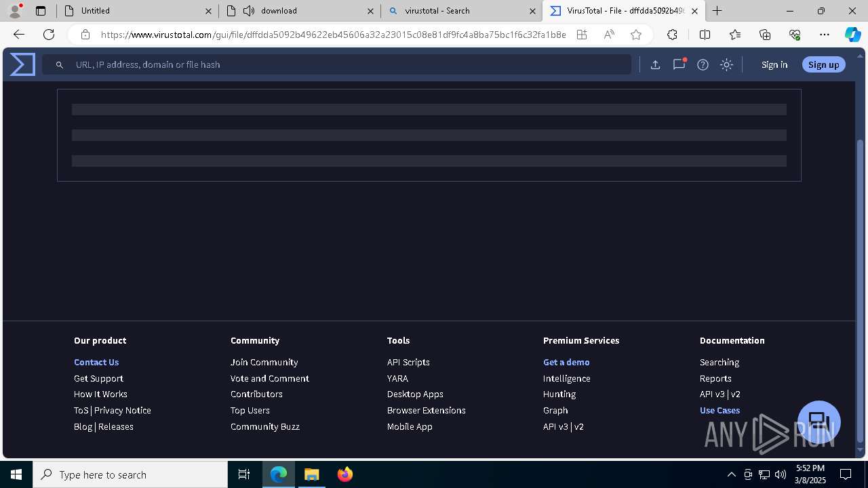Focus the URL, IP address, domain search field
Image resolution: width=868 pixels, height=488 pixels.
point(337,64)
